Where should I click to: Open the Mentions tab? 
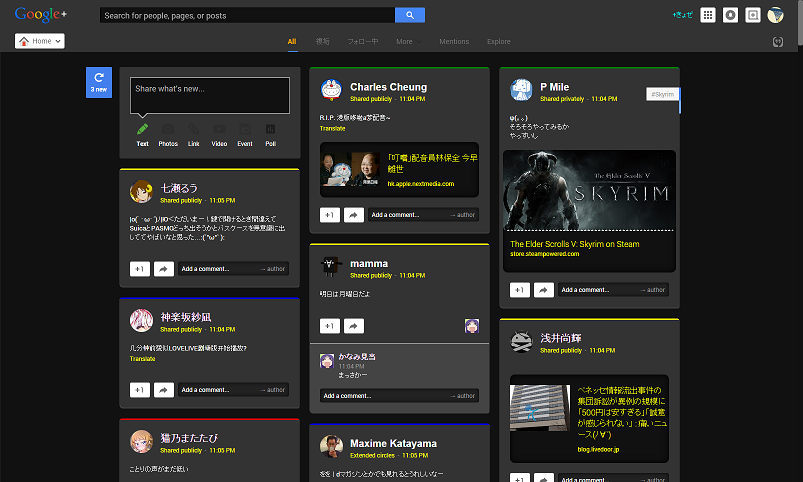pos(454,41)
